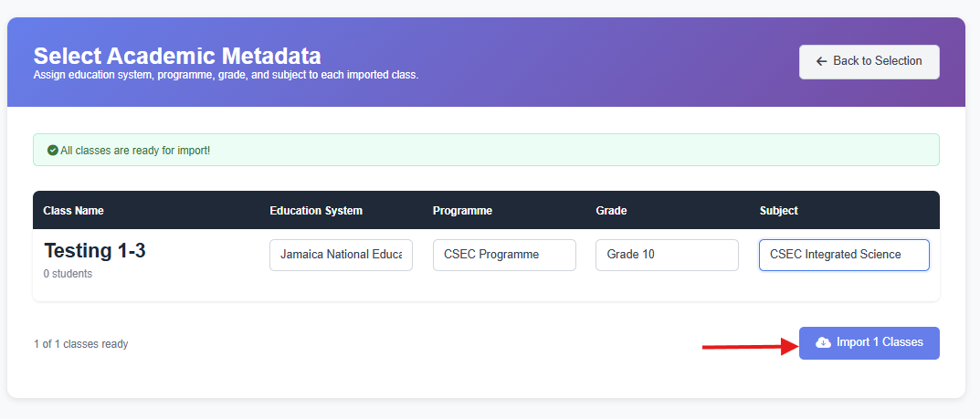Click the Subject column header

click(778, 211)
